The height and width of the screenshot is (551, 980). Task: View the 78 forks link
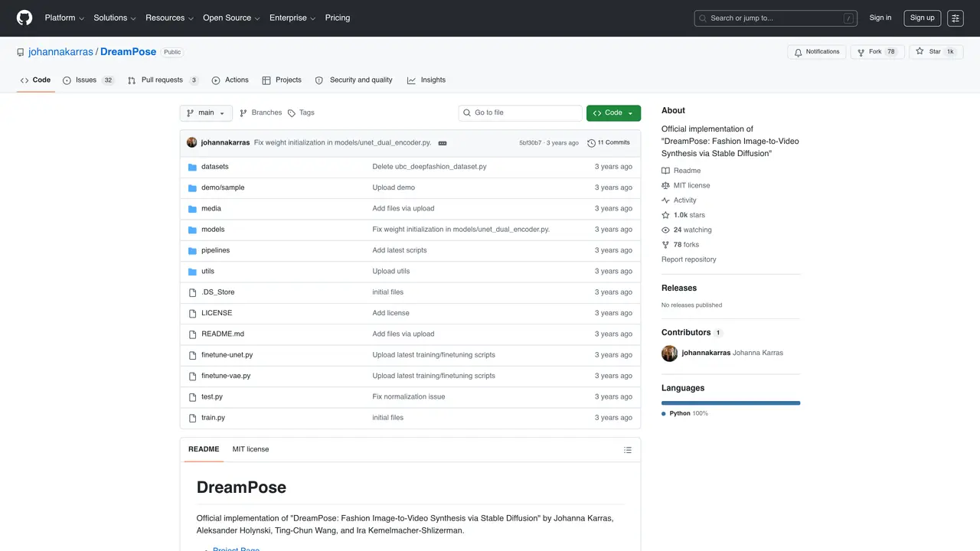(x=681, y=245)
